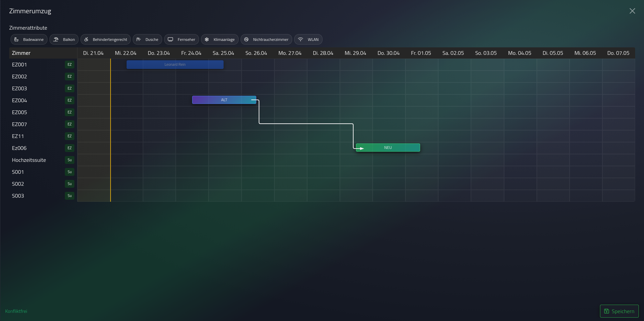Click the Konfliktfrei status text
This screenshot has width=644, height=321.
[16, 311]
